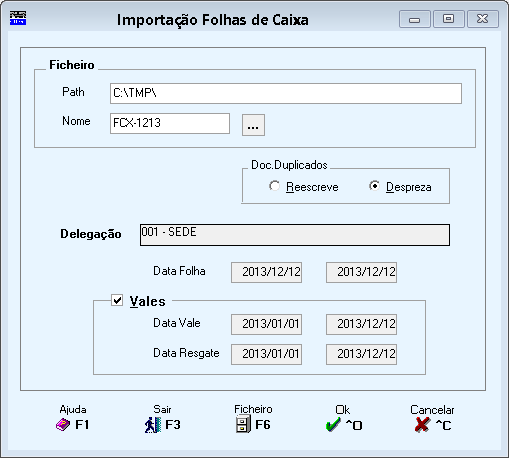
Task: Click the Sair F3 exit icon
Action: pyautogui.click(x=153, y=425)
